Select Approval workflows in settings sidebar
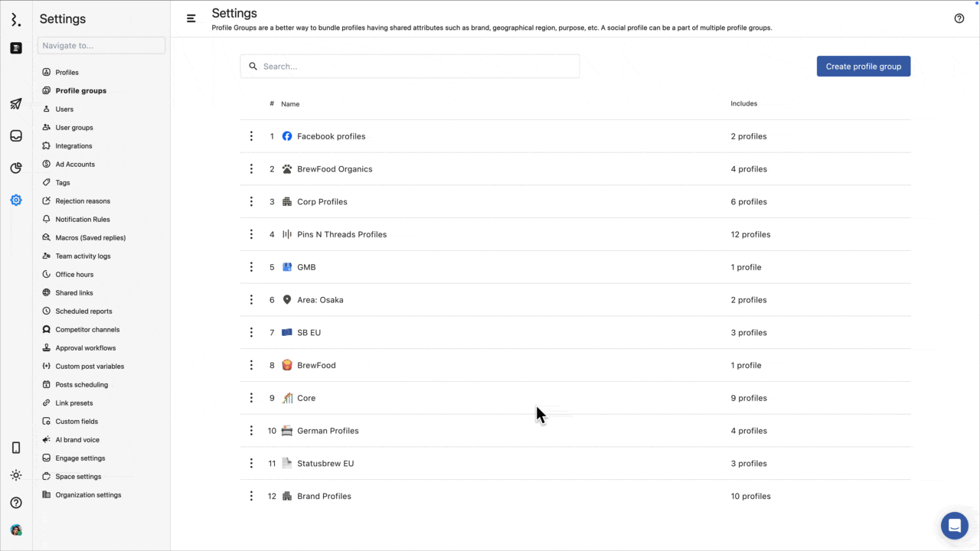980x551 pixels. (x=85, y=348)
